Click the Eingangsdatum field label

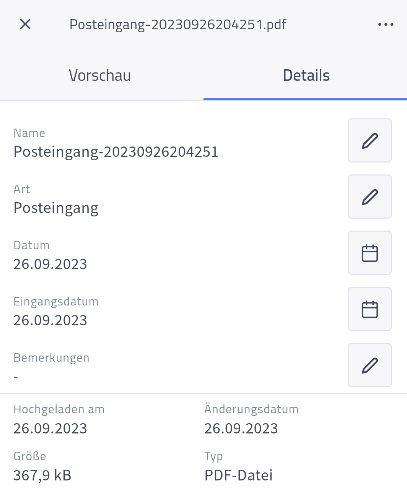point(56,302)
